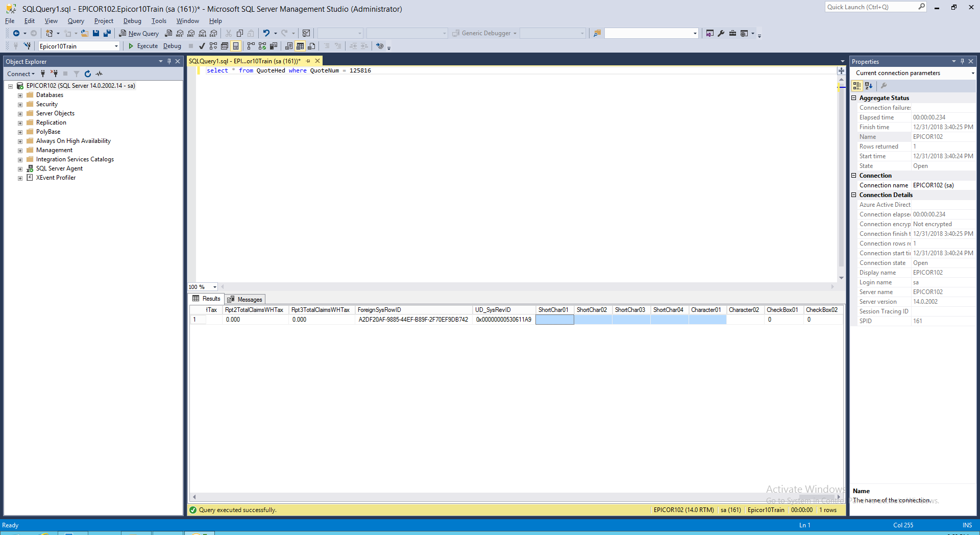Click the Undo toolbar icon

[x=266, y=33]
